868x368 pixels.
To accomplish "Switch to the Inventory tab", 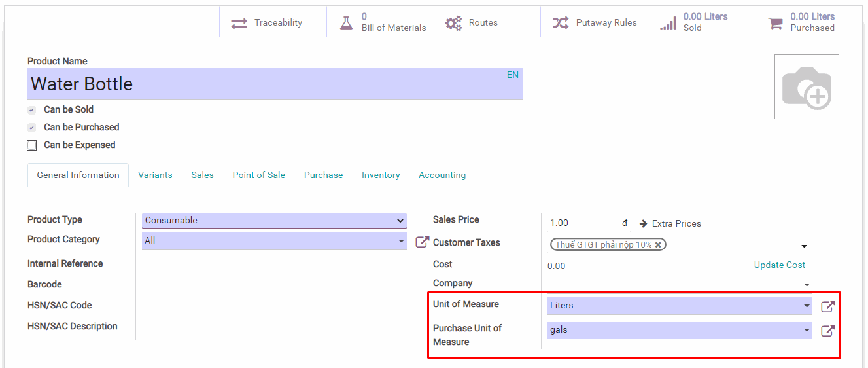I will pos(381,175).
